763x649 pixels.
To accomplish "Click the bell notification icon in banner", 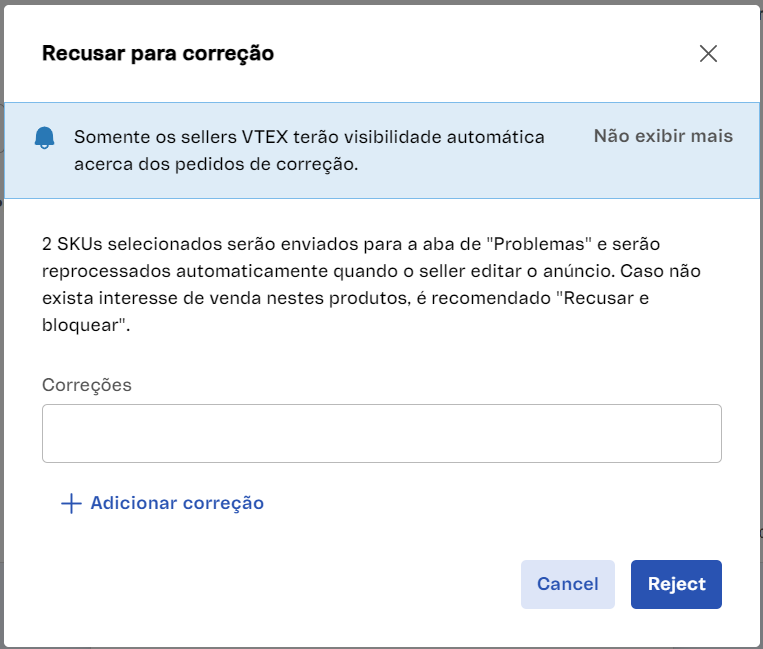I will point(44,138).
